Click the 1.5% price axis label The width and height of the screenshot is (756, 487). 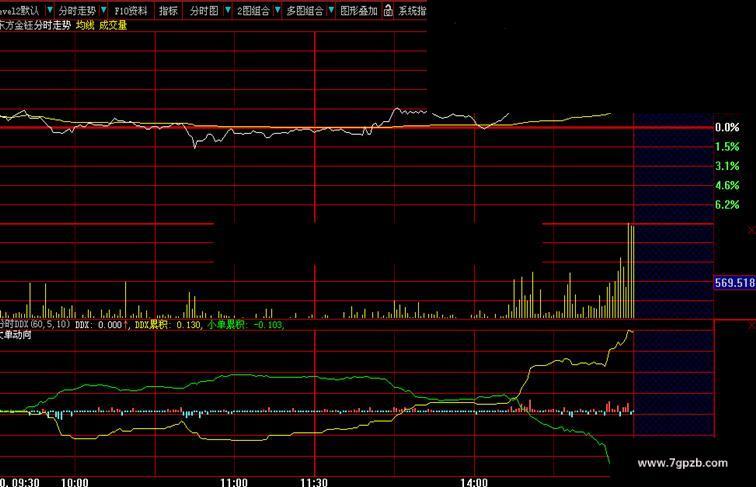(x=727, y=147)
